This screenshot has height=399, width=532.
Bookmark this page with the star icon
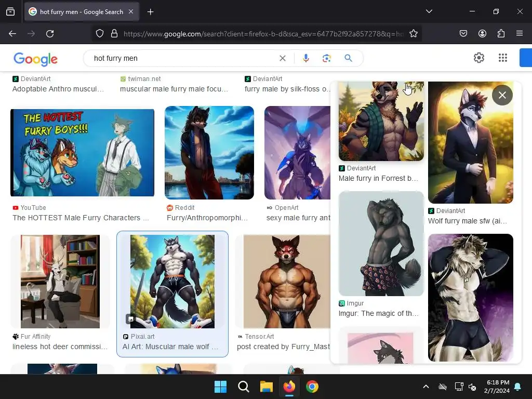(x=413, y=34)
